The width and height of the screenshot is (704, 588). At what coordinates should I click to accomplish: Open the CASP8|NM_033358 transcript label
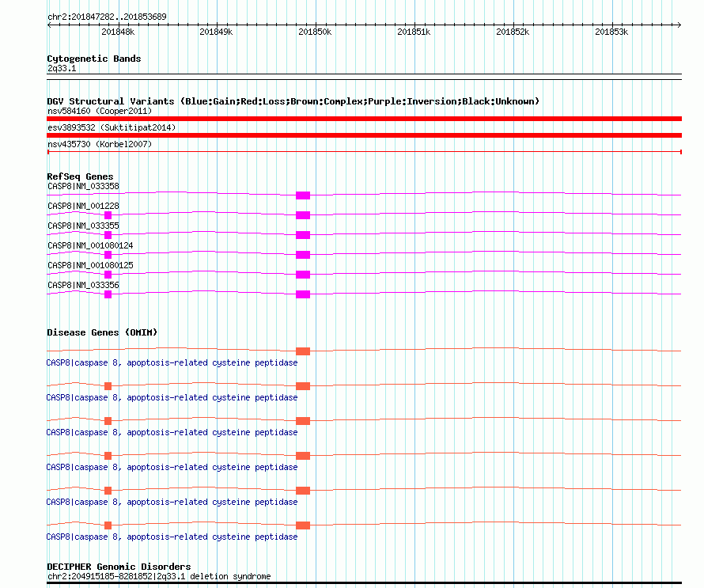[x=83, y=187]
